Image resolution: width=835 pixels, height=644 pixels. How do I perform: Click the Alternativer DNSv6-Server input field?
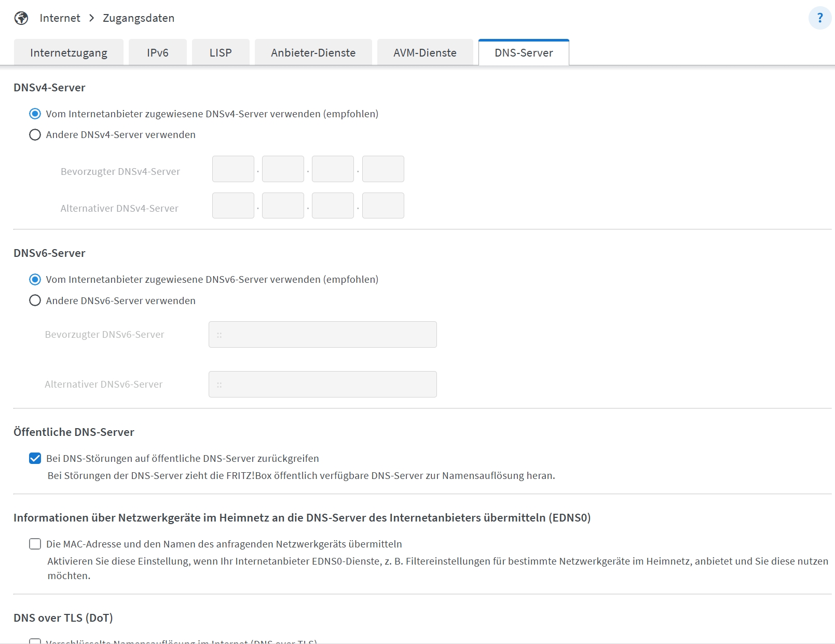coord(322,384)
